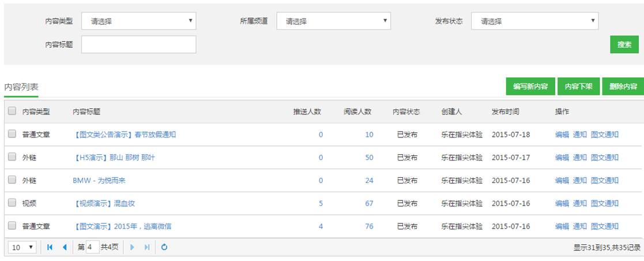Tick checkbox for 春节放假通知 row
644x261 pixels.
[12, 135]
